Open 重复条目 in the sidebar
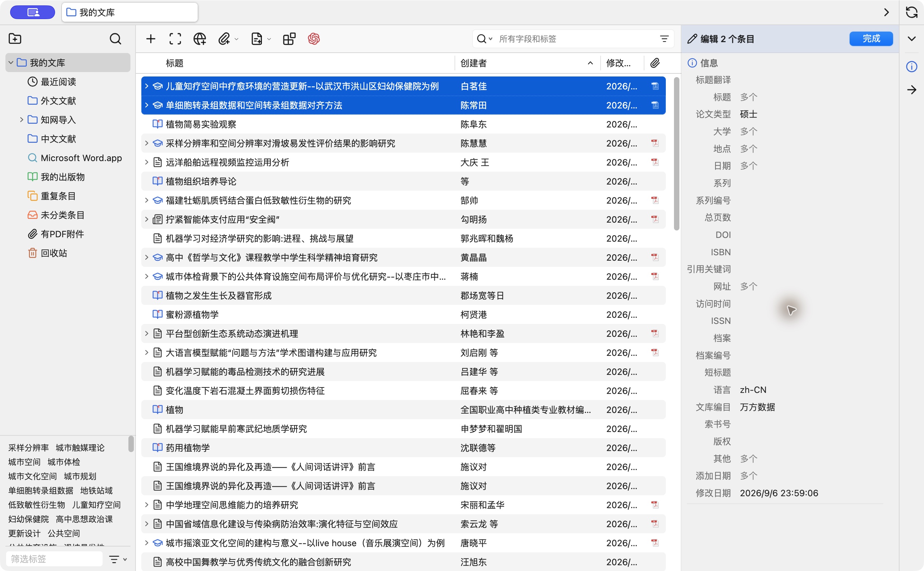 58,196
